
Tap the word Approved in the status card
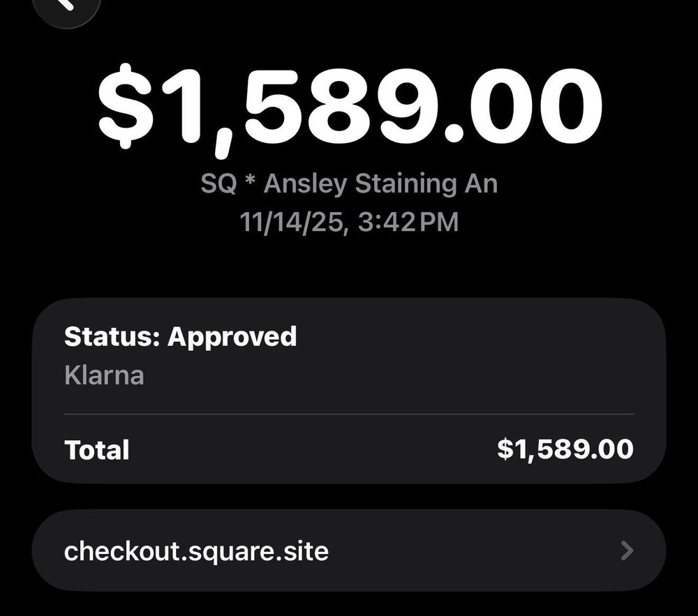click(x=232, y=336)
